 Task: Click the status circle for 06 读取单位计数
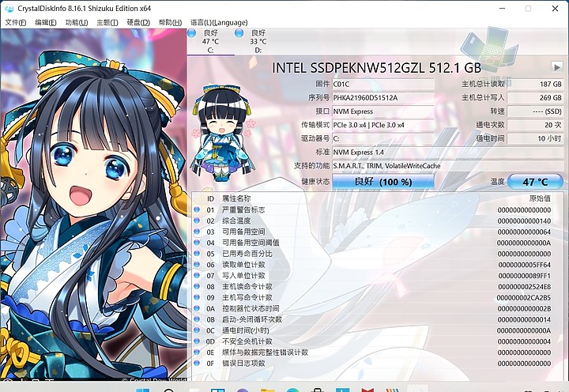(x=197, y=264)
